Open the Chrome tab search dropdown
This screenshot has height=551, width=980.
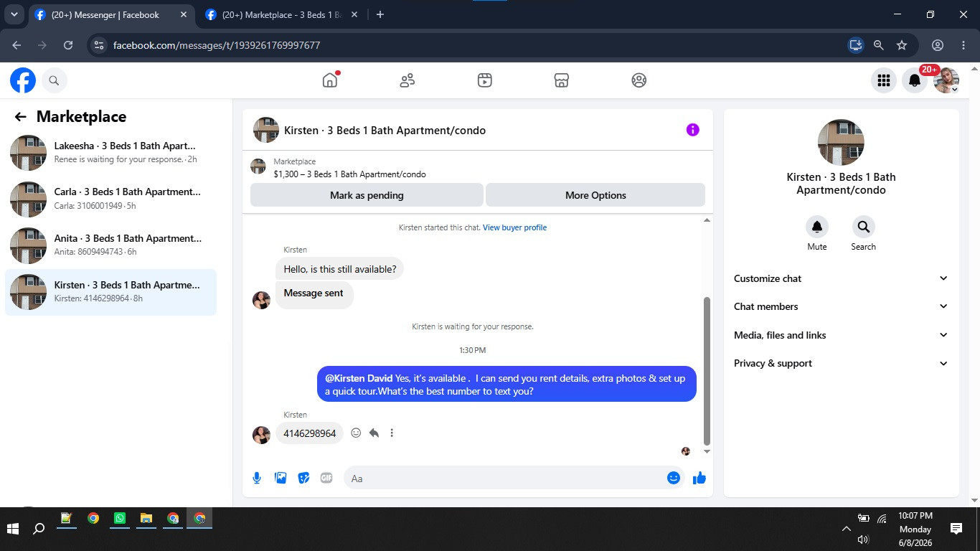click(14, 14)
